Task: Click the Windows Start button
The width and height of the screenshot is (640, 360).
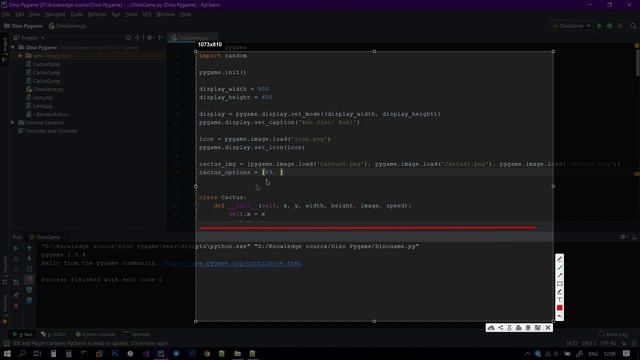Action: point(7,353)
